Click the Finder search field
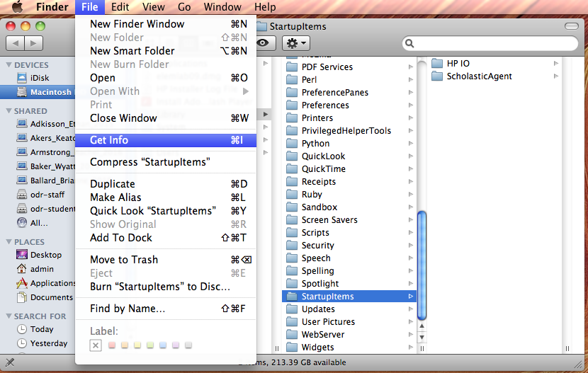Screen dimensions: 588x373 point(490,43)
